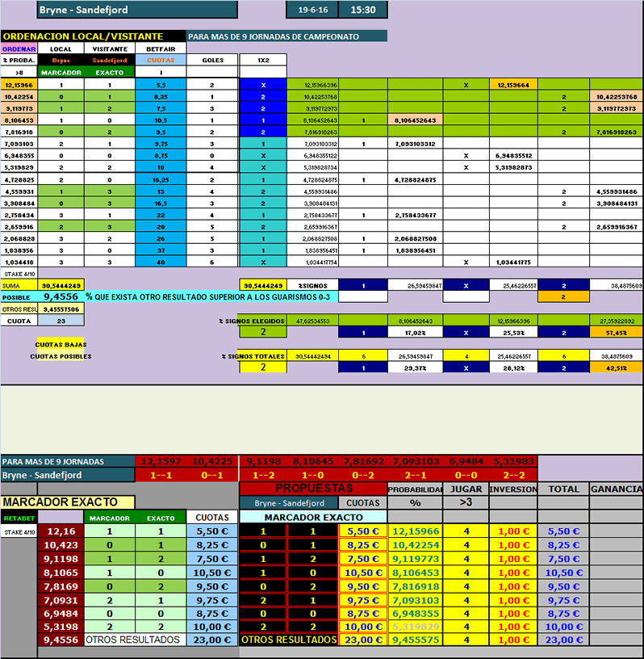
Task: Click the SUMA value 90,5444249 on left
Action: click(61, 285)
